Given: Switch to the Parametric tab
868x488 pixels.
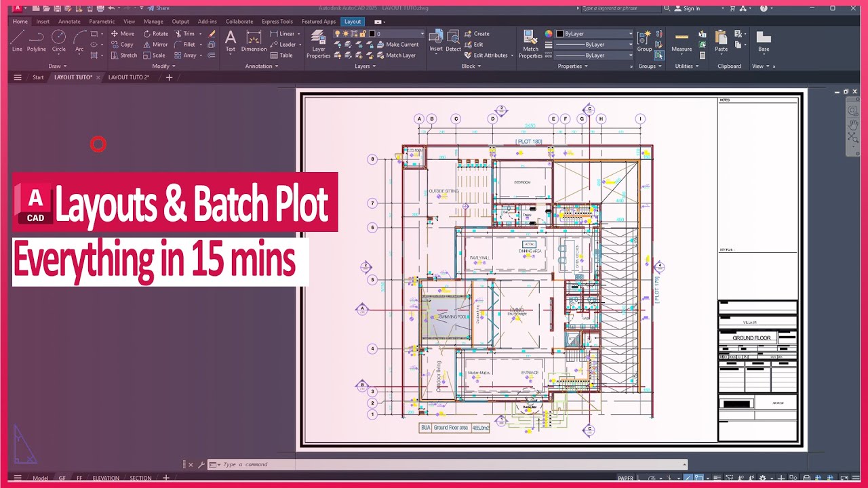Looking at the screenshot, I should coord(102,22).
